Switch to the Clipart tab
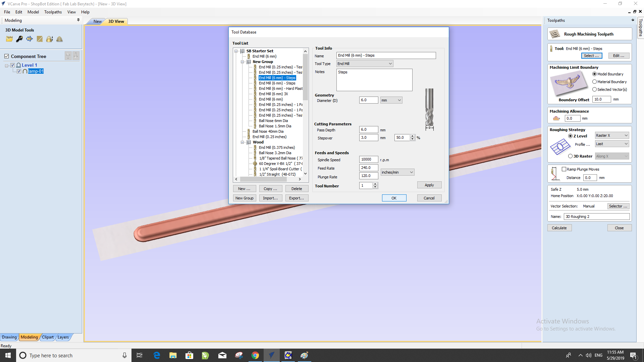 48,337
